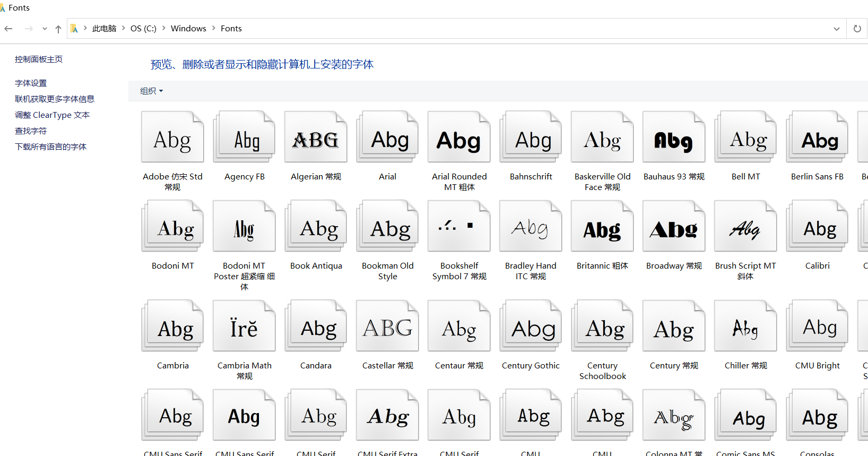Open the Century Gothic font icon

[531, 326]
